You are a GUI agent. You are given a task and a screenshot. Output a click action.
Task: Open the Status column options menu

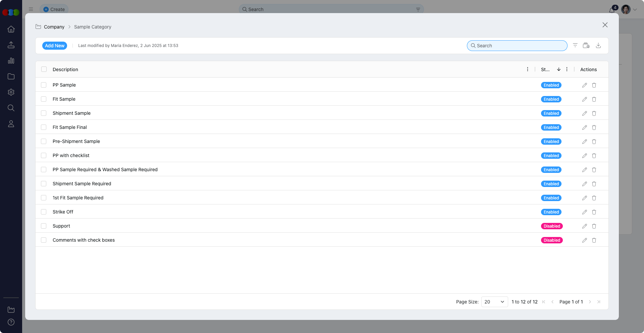coord(567,69)
